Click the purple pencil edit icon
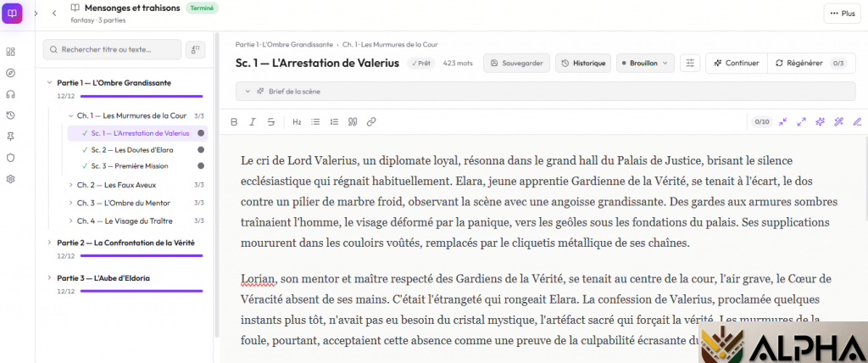Image resolution: width=868 pixels, height=363 pixels. click(857, 122)
